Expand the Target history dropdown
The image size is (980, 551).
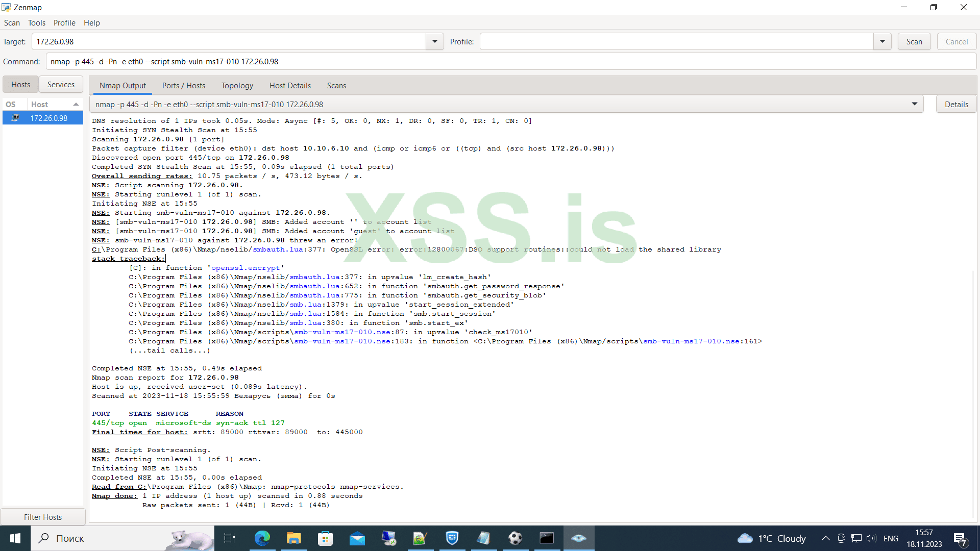pos(434,41)
